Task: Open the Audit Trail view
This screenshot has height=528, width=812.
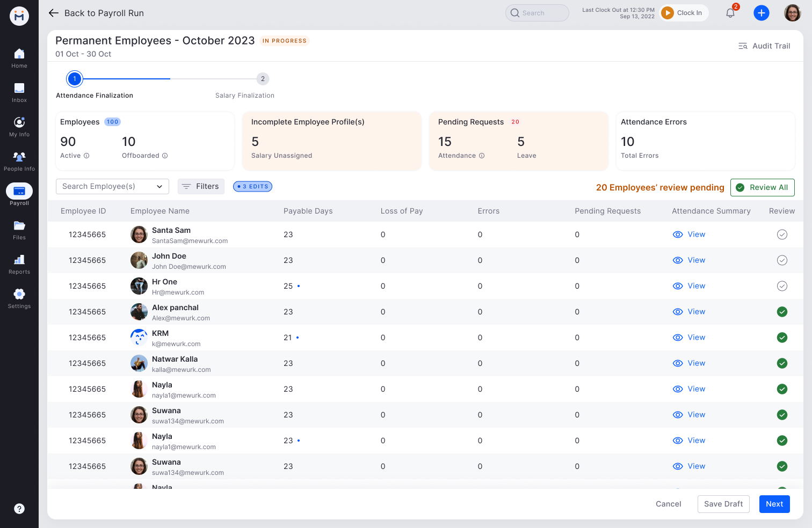Action: (x=764, y=46)
